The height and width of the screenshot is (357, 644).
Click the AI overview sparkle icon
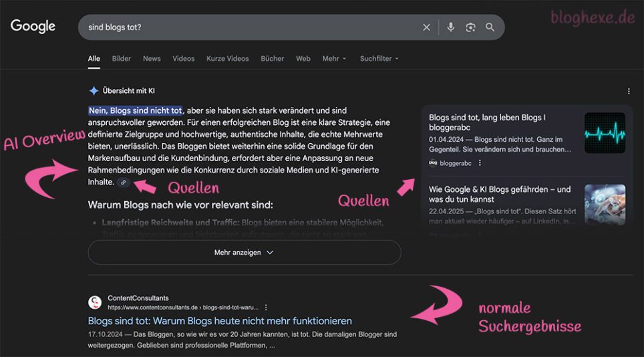[x=94, y=91]
